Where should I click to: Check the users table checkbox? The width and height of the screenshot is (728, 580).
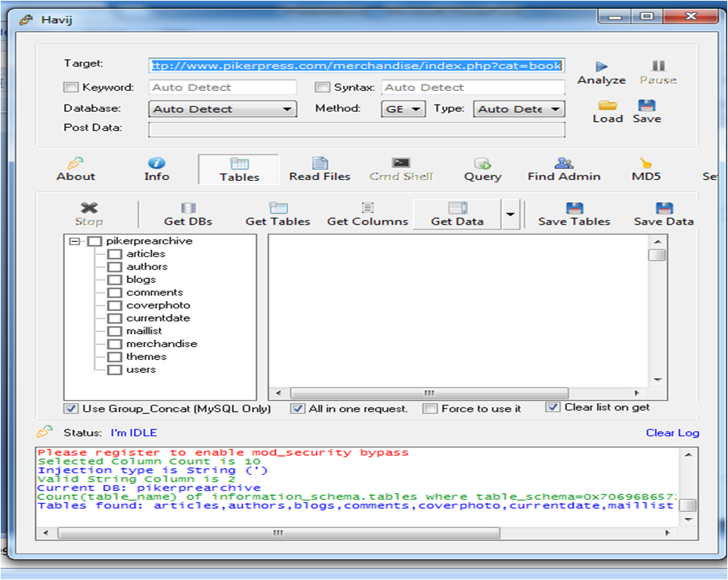[114, 370]
